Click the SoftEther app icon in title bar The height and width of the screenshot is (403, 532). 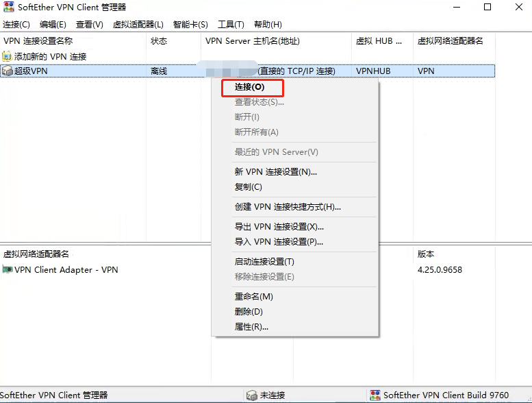click(x=8, y=7)
